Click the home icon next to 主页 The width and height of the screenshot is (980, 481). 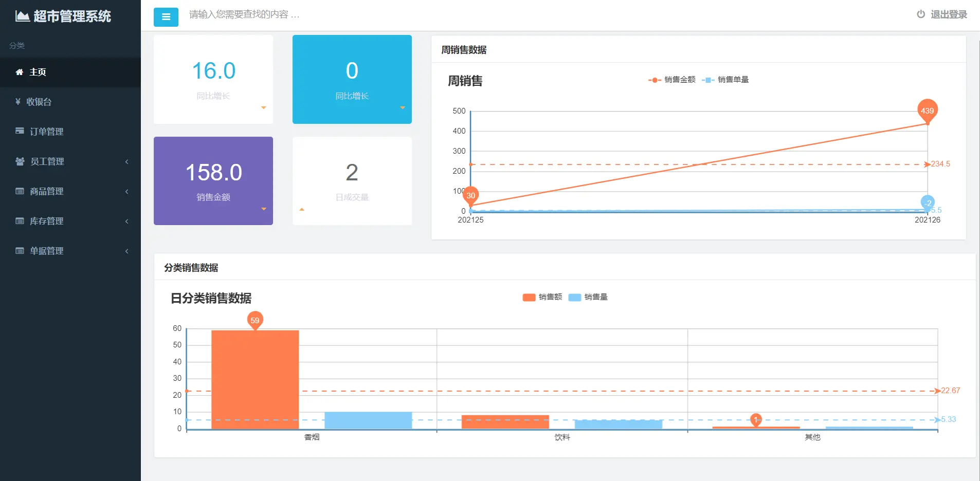[20, 72]
